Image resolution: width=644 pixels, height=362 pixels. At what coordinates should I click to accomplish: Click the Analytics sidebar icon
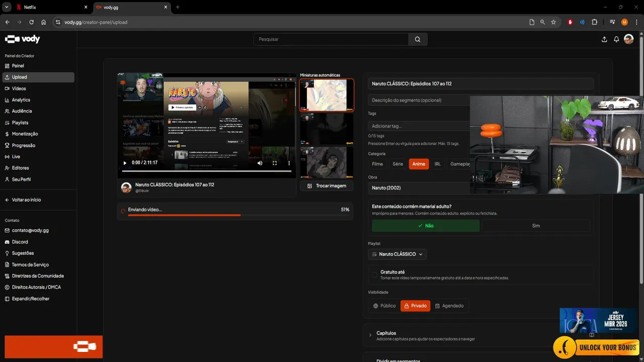(x=7, y=100)
